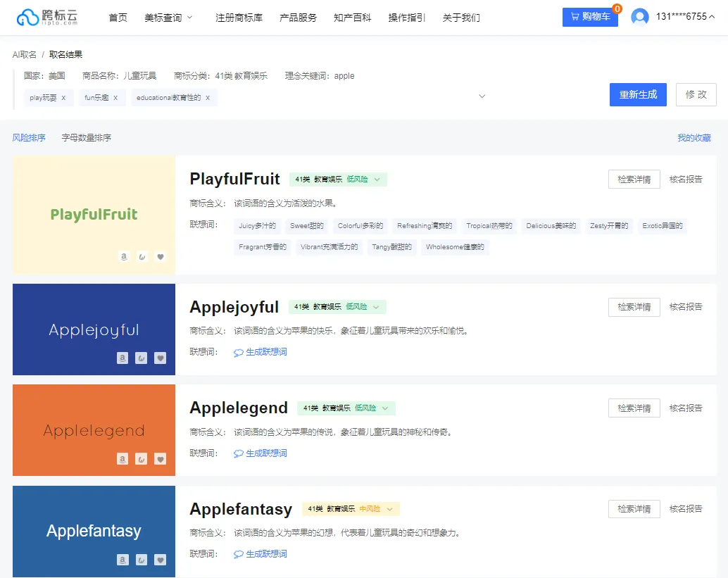Open the shopping cart 购物车
Viewport: 728px width, 578px height.
coord(589,17)
